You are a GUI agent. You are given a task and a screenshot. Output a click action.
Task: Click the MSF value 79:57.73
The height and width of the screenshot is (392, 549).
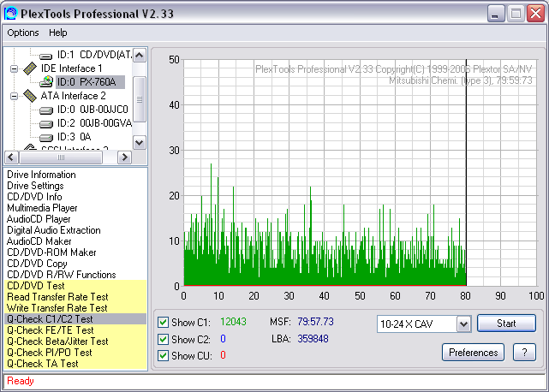315,322
